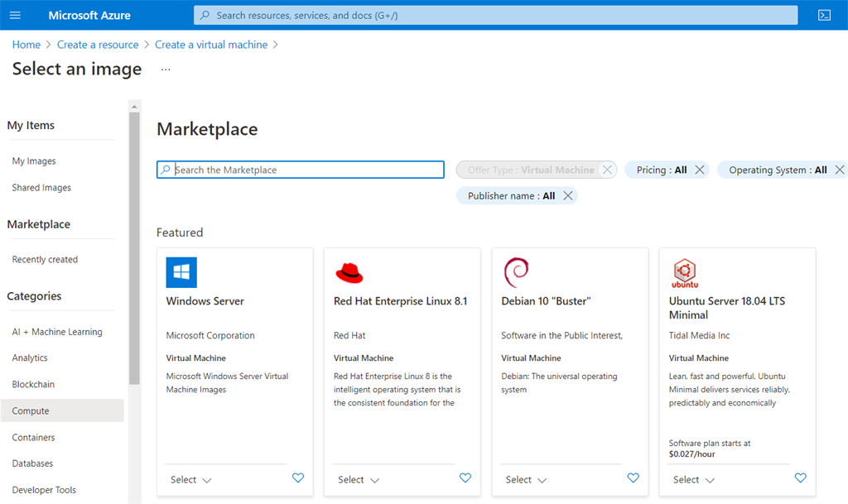Add Ubuntu Server Minimal to favorites
Screen dimensions: 848x504
801,478
